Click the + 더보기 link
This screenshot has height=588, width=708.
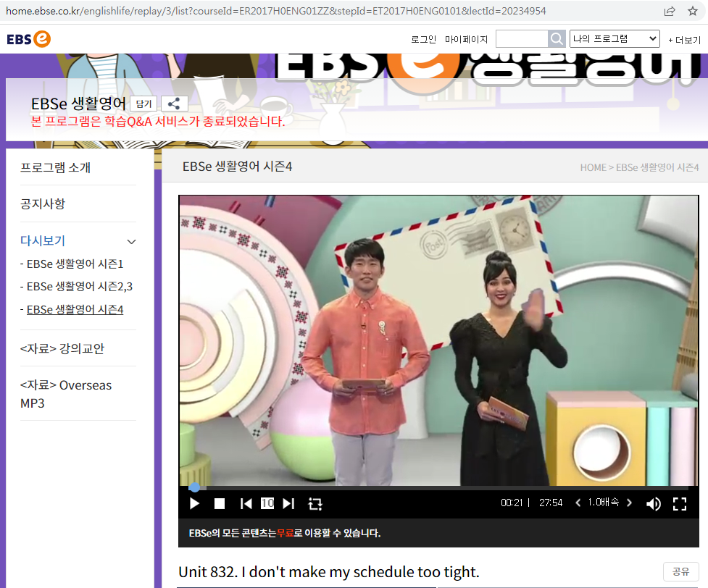(685, 40)
